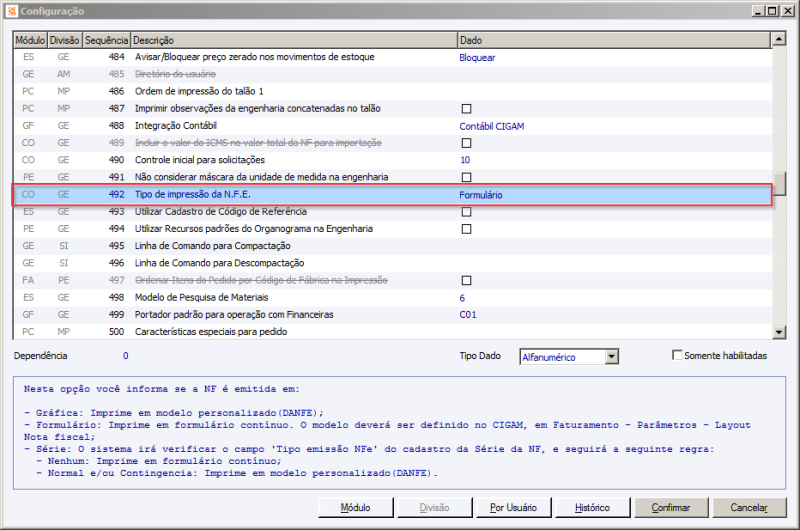Toggle checkbox for row 487 Imprimir observações

[466, 109]
